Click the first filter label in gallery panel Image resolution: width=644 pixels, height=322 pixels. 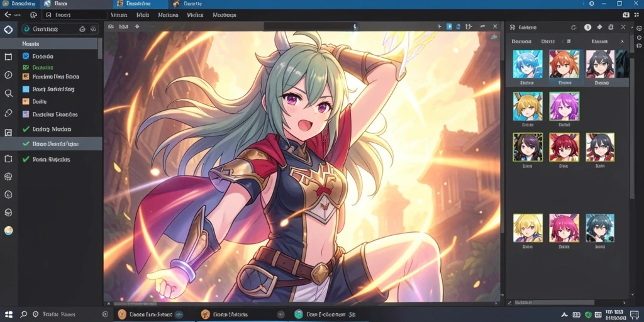point(521,42)
